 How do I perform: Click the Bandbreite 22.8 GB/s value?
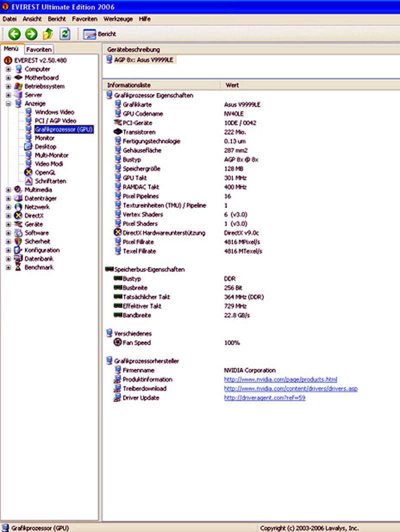(x=237, y=315)
